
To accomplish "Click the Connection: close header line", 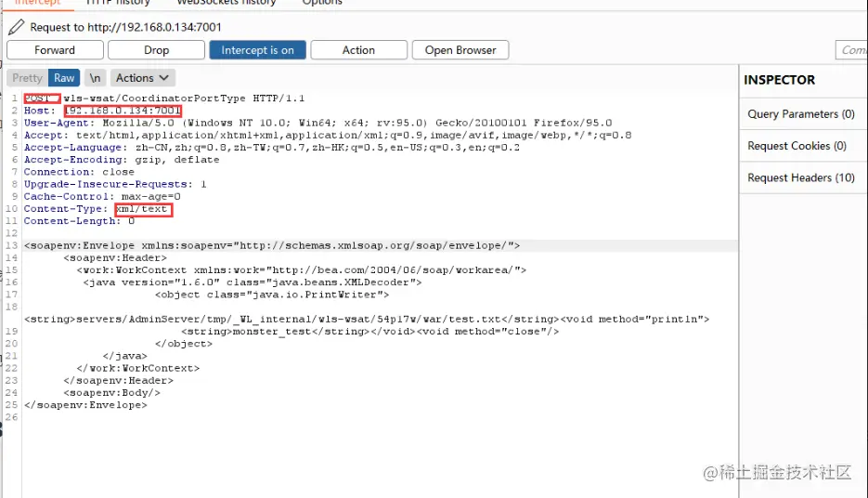I will pyautogui.click(x=79, y=172).
